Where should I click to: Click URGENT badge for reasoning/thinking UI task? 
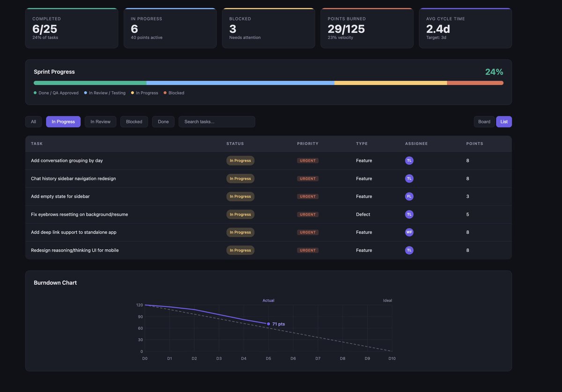click(x=308, y=250)
